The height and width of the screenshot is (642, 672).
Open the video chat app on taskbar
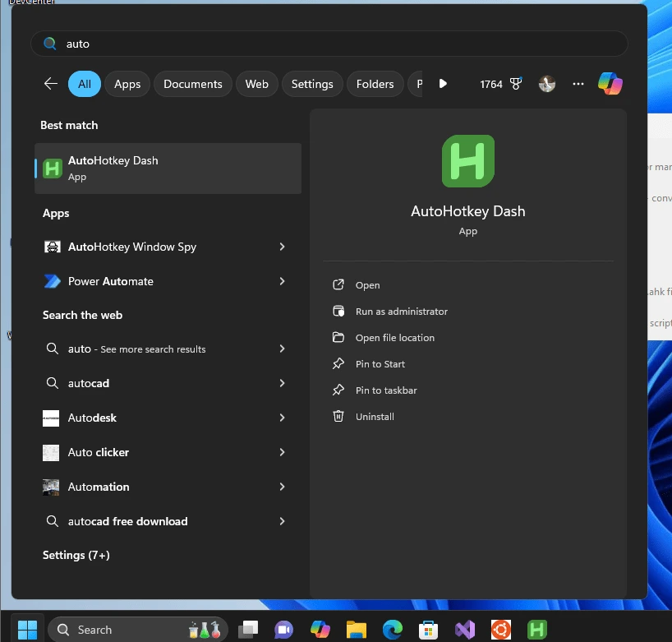tap(283, 630)
